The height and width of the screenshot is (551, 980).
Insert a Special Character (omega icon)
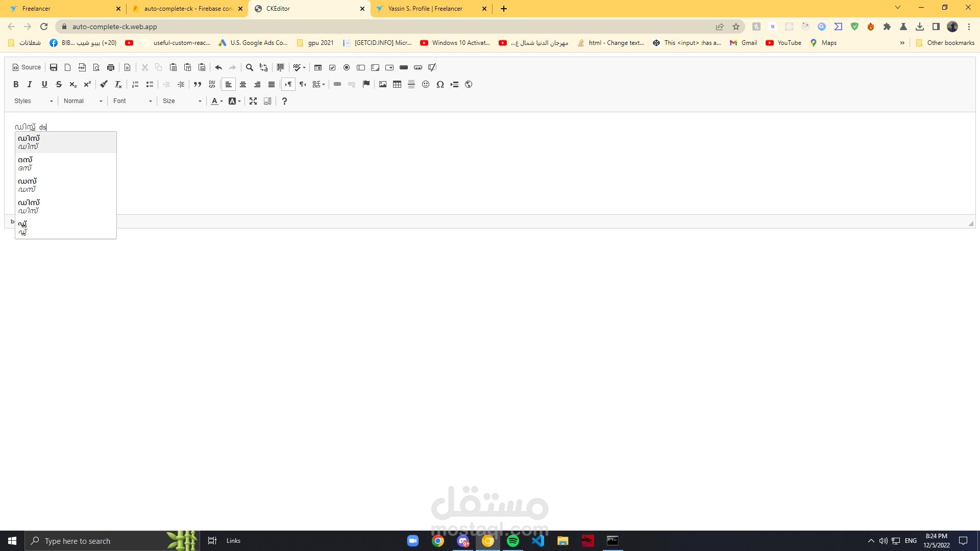tap(440, 84)
